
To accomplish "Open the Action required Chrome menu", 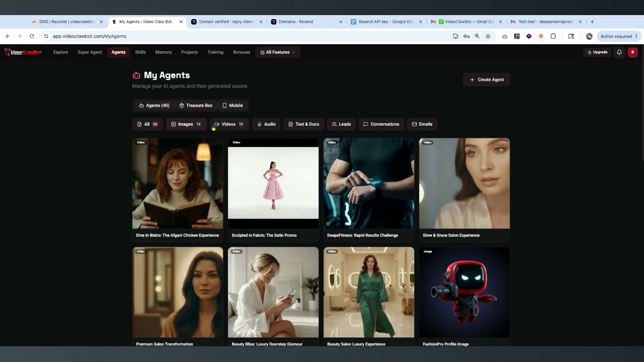I will (619, 36).
